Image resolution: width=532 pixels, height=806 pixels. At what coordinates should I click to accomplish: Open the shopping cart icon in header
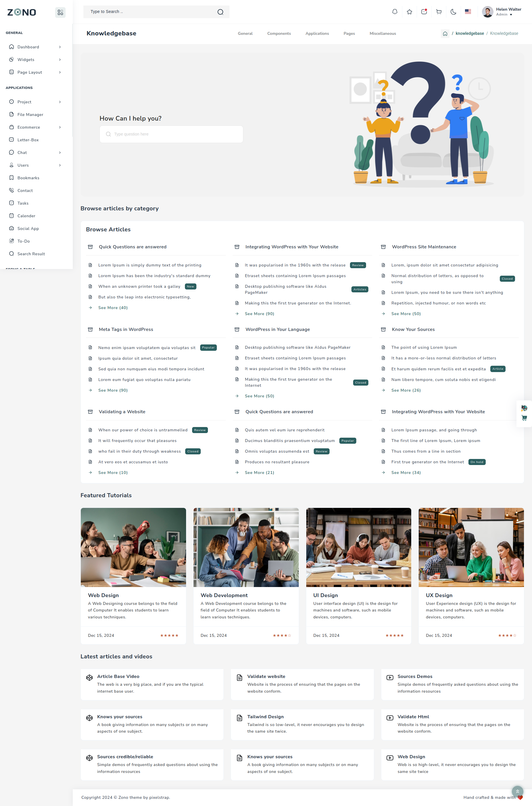pos(439,12)
